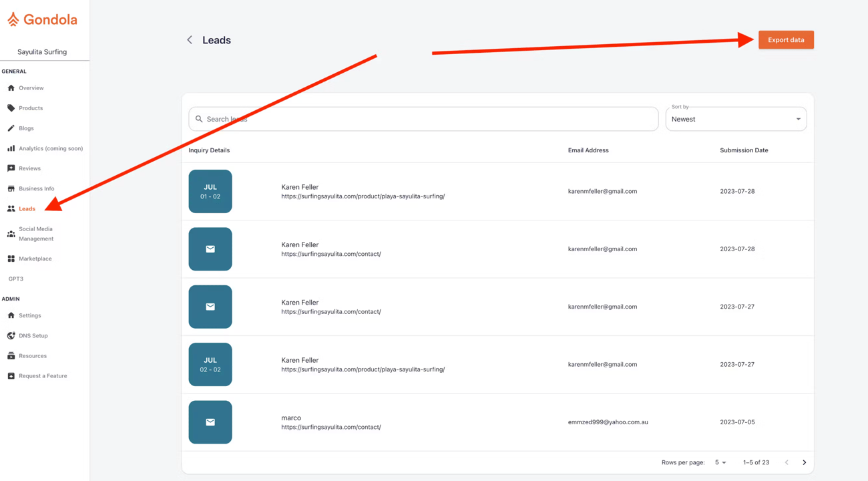The height and width of the screenshot is (481, 868).
Task: Open Social Media Management menu item
Action: (36, 234)
